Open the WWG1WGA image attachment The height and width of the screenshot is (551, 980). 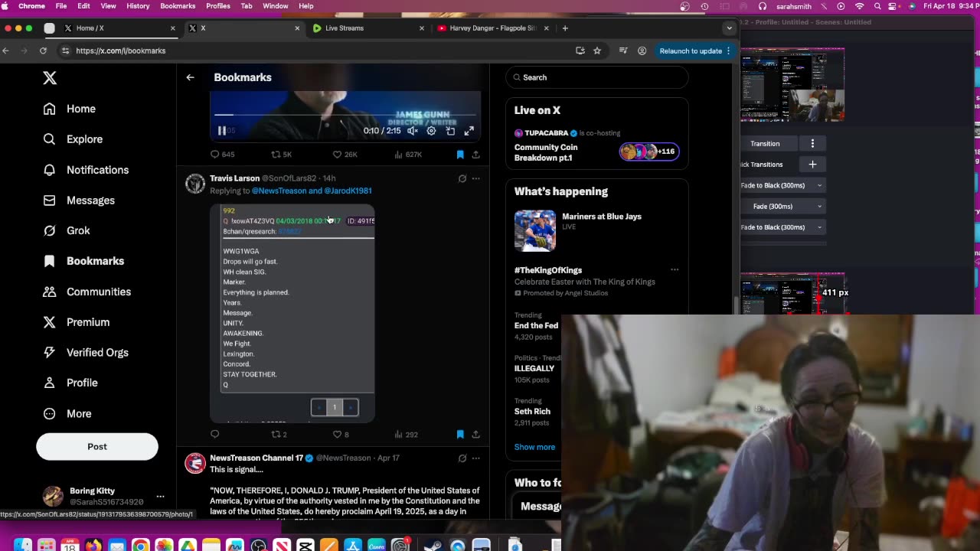pyautogui.click(x=292, y=313)
